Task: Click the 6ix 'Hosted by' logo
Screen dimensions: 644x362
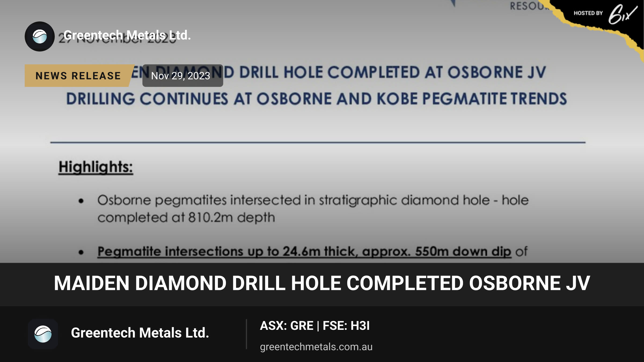Action: coord(606,14)
